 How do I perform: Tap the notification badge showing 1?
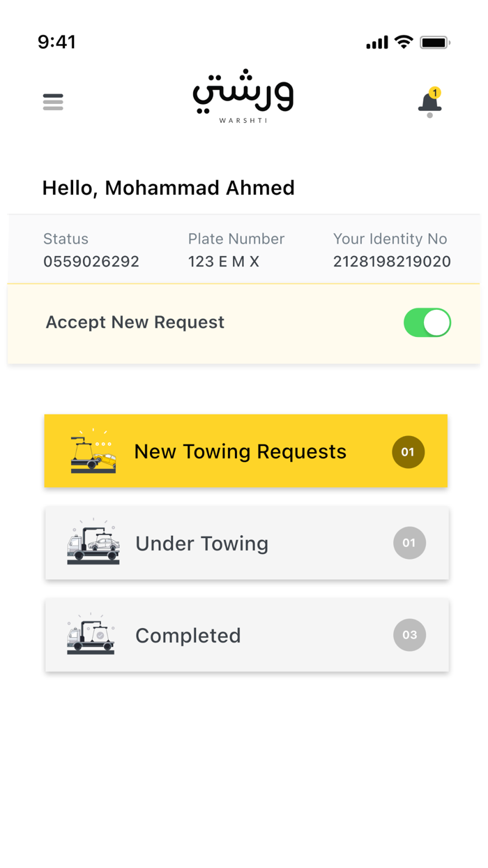pyautogui.click(x=436, y=91)
